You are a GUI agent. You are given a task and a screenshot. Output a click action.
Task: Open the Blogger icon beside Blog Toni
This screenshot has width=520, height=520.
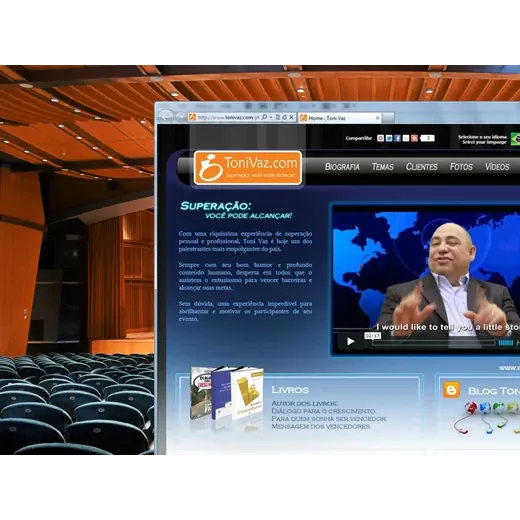[x=451, y=390]
